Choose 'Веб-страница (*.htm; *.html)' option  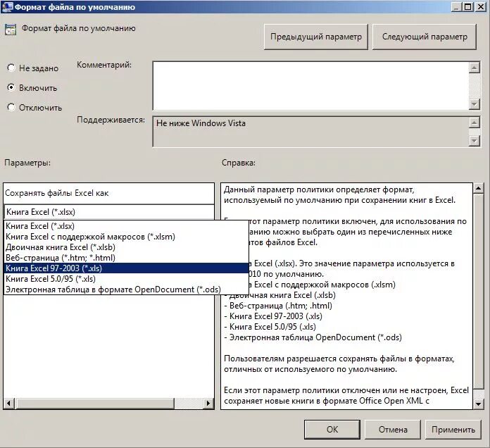tap(126, 258)
